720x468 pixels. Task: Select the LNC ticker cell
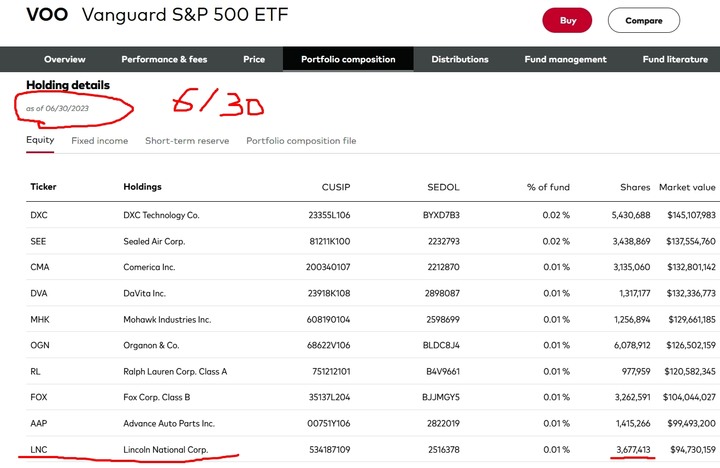39,449
